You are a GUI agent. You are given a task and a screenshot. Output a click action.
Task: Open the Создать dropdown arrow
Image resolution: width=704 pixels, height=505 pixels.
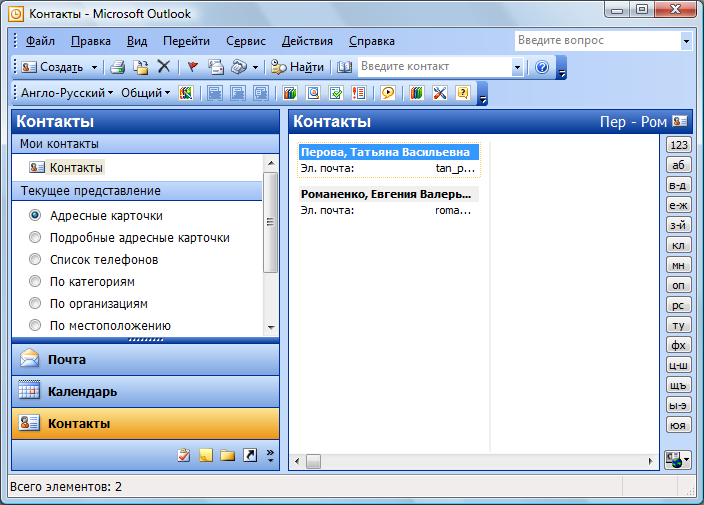[94, 68]
